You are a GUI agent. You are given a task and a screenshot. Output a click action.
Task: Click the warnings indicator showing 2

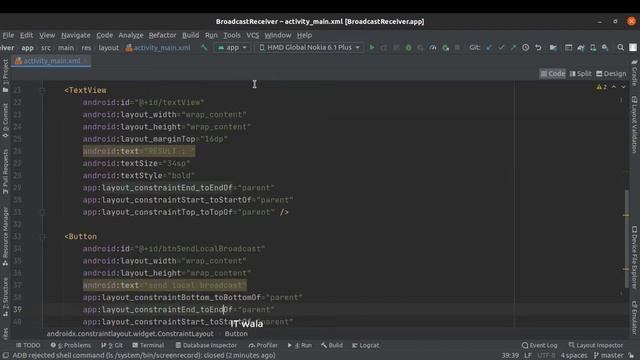(x=602, y=87)
